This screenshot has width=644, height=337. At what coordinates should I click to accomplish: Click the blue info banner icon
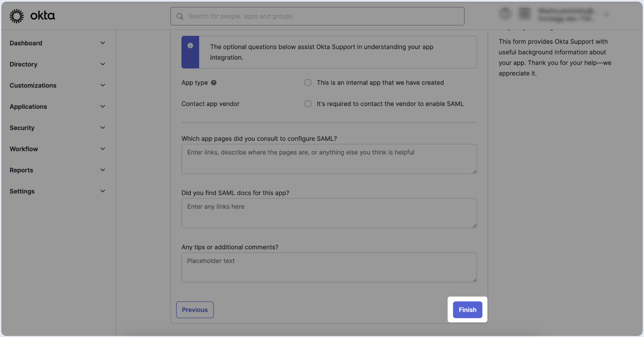[190, 46]
